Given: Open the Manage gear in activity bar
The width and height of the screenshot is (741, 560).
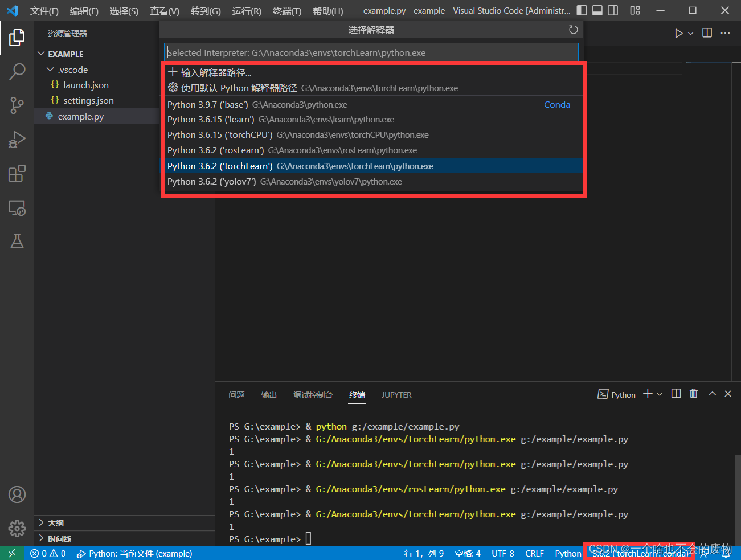Looking at the screenshot, I should tap(17, 528).
